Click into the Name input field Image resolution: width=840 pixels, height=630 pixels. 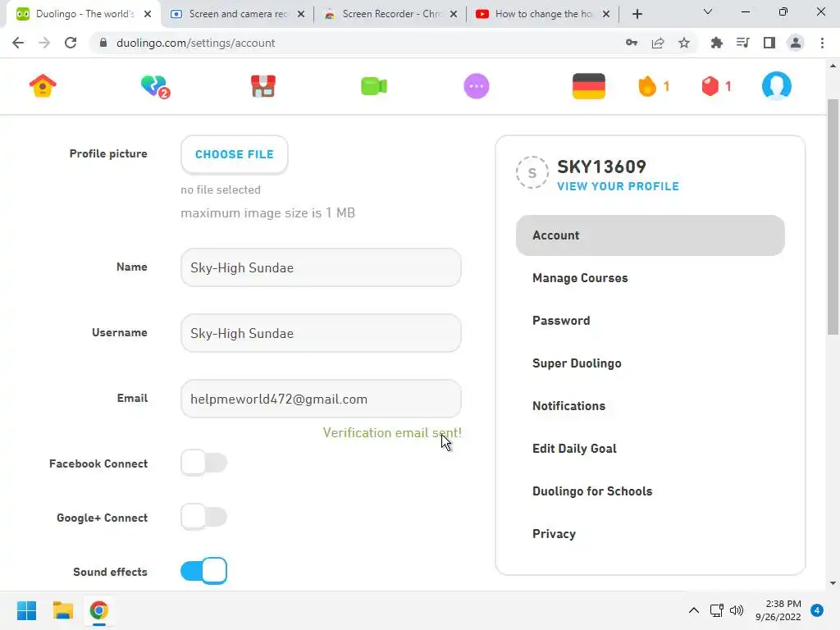tap(321, 267)
